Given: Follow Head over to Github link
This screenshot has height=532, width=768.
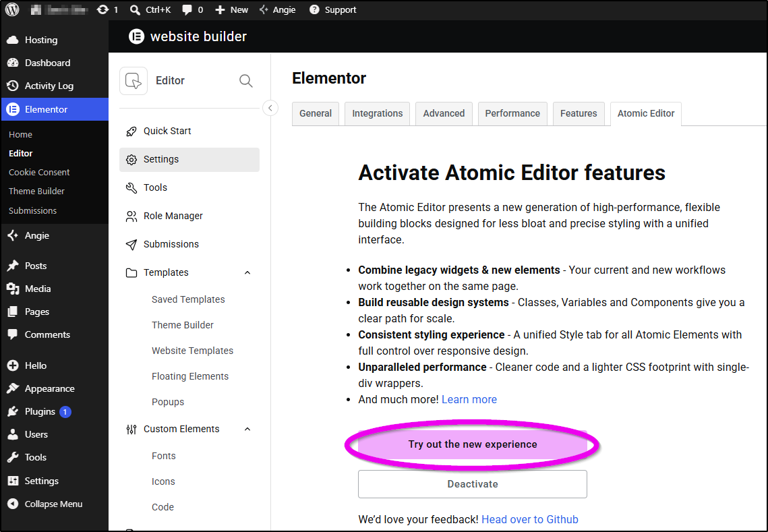Looking at the screenshot, I should click(x=530, y=520).
